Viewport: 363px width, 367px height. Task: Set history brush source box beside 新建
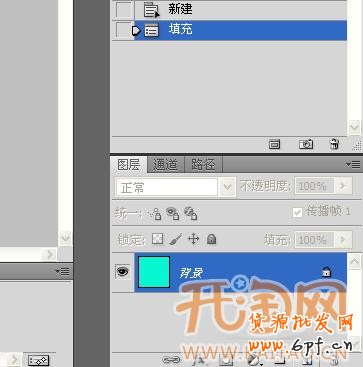[124, 10]
